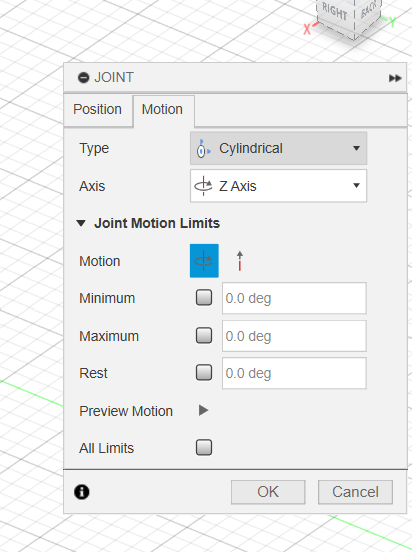Click the double-arrow icon in the JOINT header
Viewport: 412px width, 552px height.
pos(395,78)
